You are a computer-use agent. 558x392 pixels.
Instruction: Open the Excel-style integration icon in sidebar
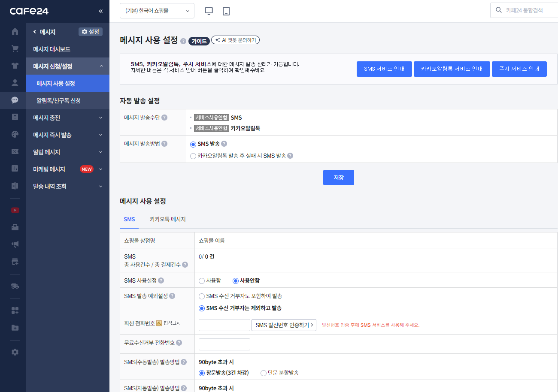pyautogui.click(x=15, y=186)
